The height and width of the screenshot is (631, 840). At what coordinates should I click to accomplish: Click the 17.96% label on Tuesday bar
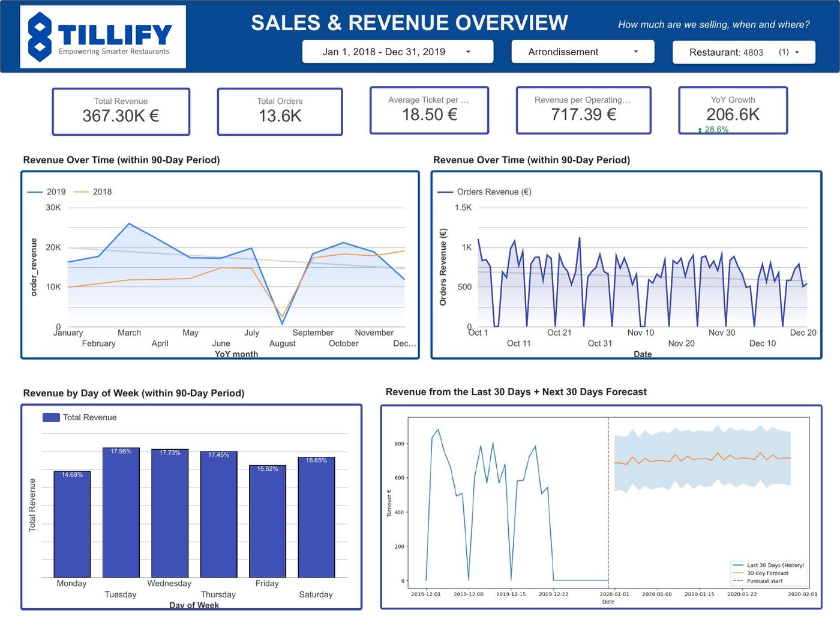point(121,451)
